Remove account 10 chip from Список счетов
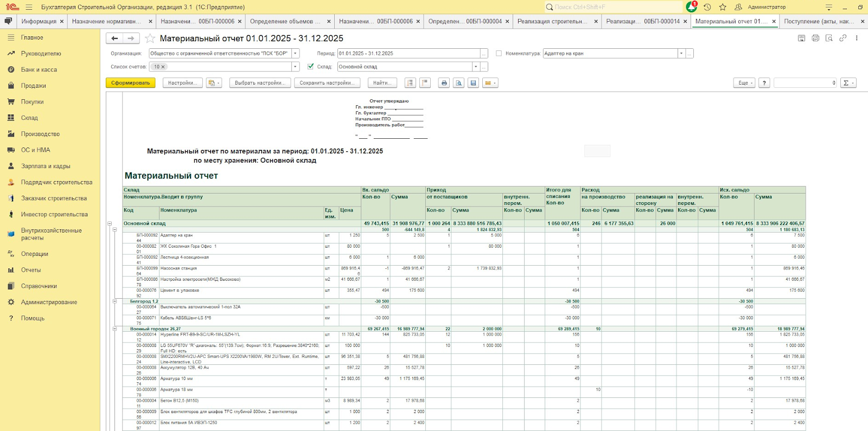This screenshot has width=868, height=431. 163,67
